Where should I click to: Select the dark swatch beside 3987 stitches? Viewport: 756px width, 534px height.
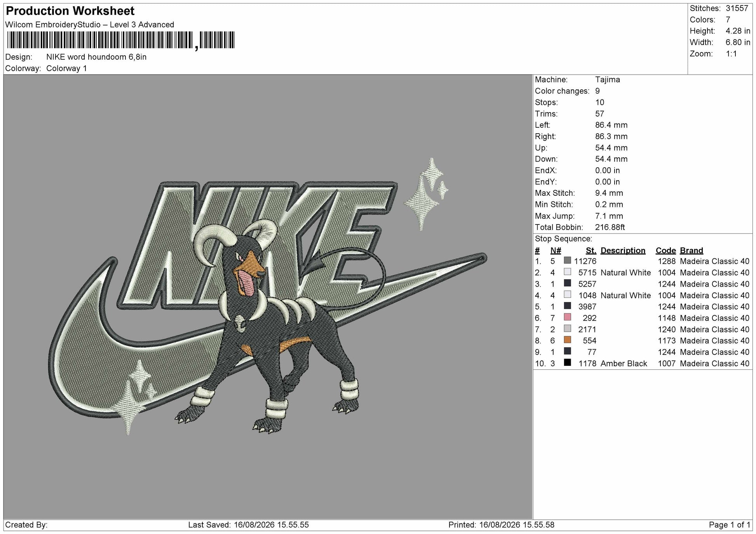(x=568, y=306)
